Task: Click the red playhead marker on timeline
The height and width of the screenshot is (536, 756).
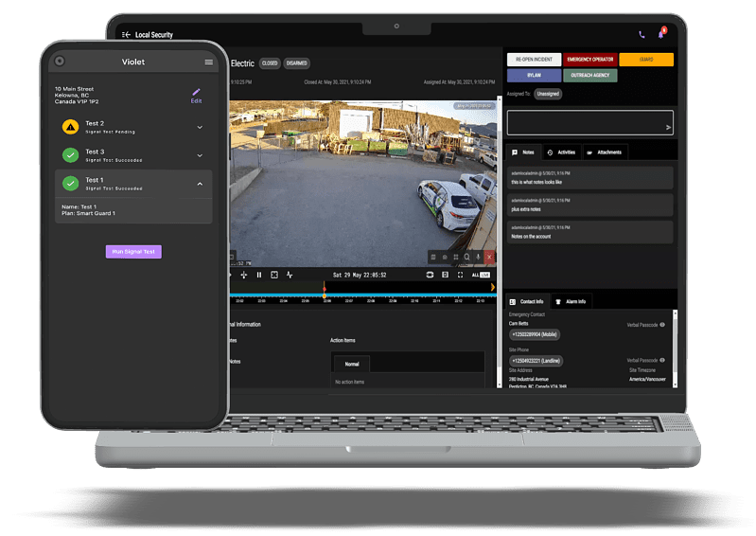Action: point(325,289)
